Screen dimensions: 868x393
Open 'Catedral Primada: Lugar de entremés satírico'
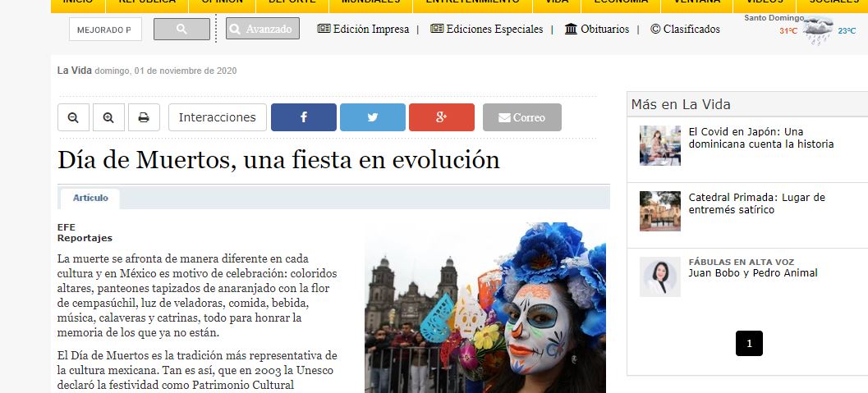pyautogui.click(x=757, y=203)
